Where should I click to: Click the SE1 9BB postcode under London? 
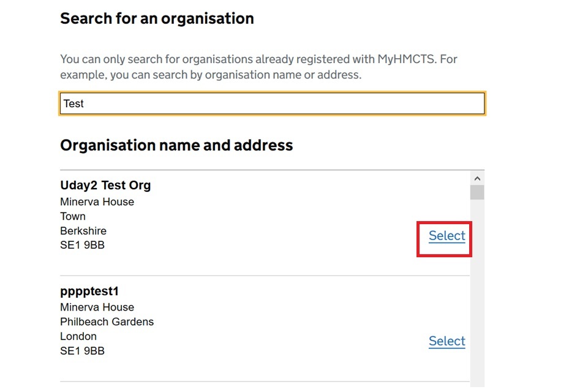[x=82, y=351]
